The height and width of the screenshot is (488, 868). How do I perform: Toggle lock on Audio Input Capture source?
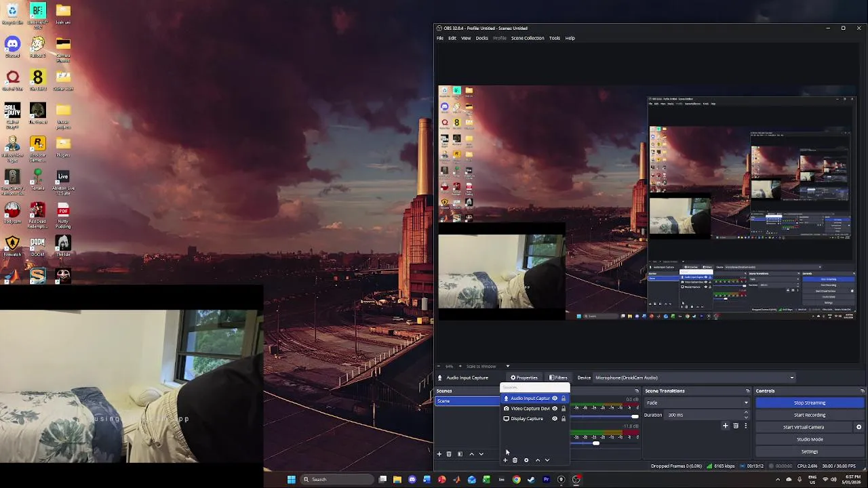click(x=564, y=399)
